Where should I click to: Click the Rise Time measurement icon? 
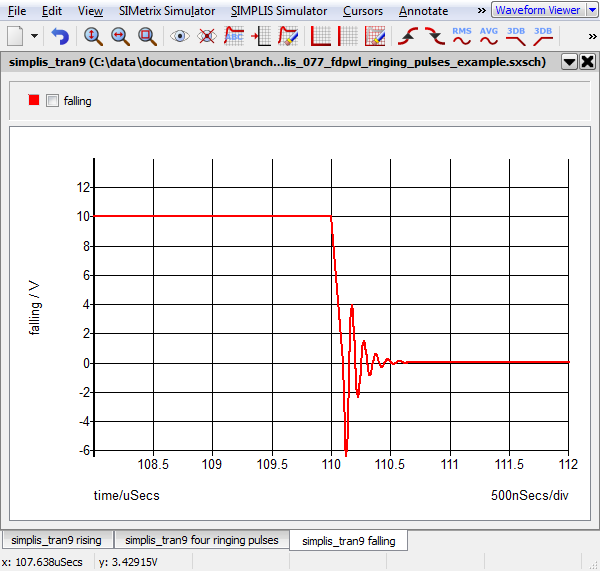[408, 37]
